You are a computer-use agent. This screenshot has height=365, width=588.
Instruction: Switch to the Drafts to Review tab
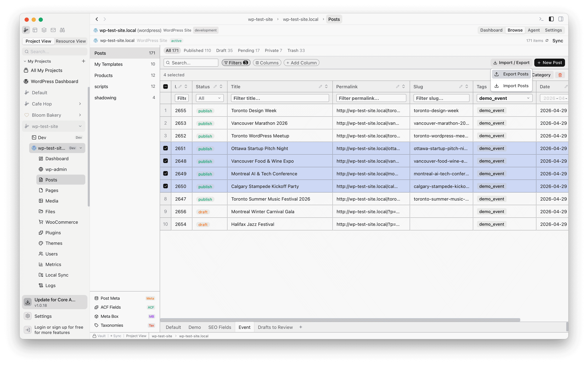[275, 327]
